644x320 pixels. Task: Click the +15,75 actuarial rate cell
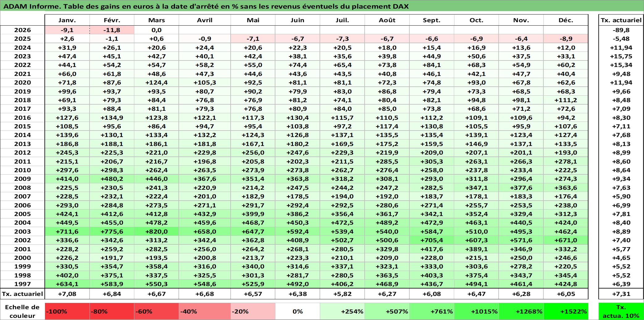[x=621, y=56]
